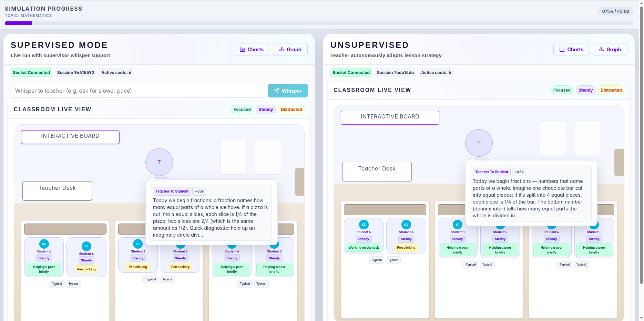Click Active seats: 6 in Unsupervised panel
The image size is (644, 321).
pyautogui.click(x=436, y=73)
